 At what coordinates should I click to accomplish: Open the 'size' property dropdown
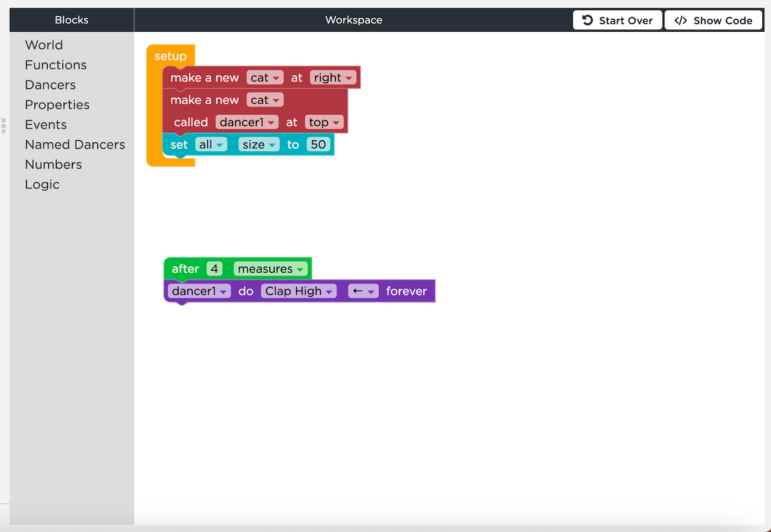click(259, 145)
